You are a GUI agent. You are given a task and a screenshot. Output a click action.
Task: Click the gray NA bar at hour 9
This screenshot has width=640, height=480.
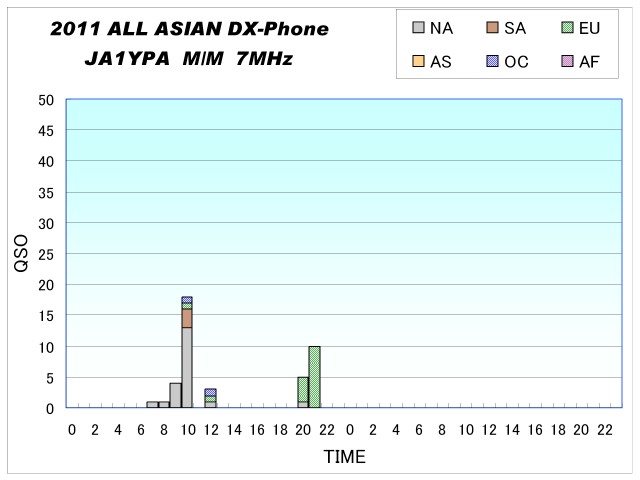coord(176,395)
